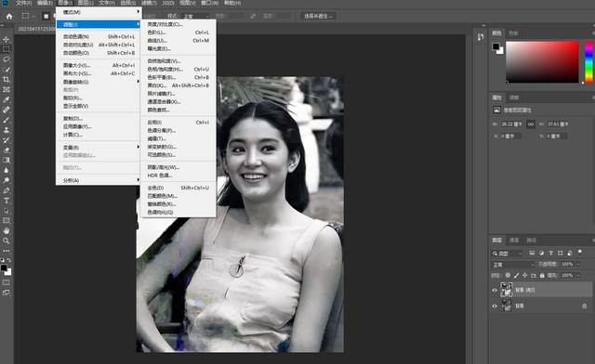
Task: Choose 自动色调(N) Auto Tone
Action: 99,36
